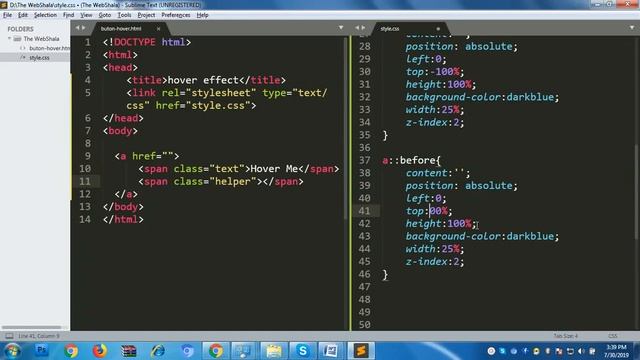Click 'z-index:2;' on line 45

pyautogui.click(x=435, y=261)
